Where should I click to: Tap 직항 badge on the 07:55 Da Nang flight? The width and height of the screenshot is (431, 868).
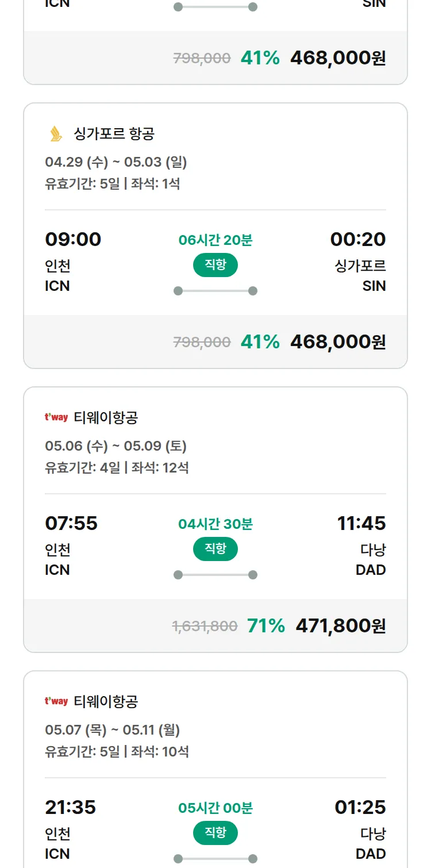click(x=215, y=549)
